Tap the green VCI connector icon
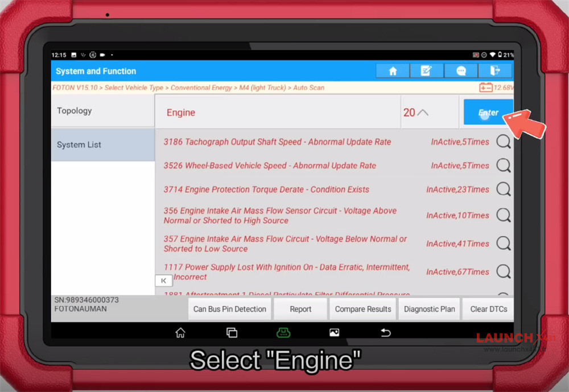569x392 pixels. coord(283,332)
